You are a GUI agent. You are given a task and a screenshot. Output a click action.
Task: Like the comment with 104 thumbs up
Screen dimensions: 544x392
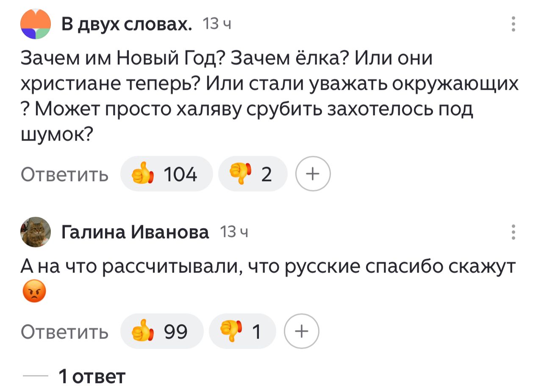166,174
